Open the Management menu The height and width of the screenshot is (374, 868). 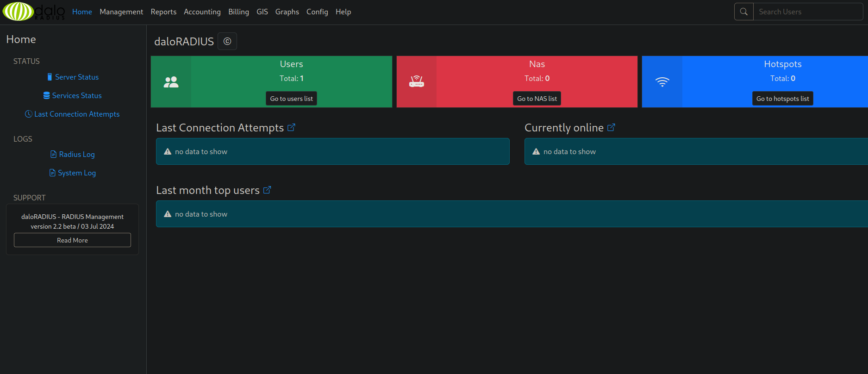click(x=121, y=12)
